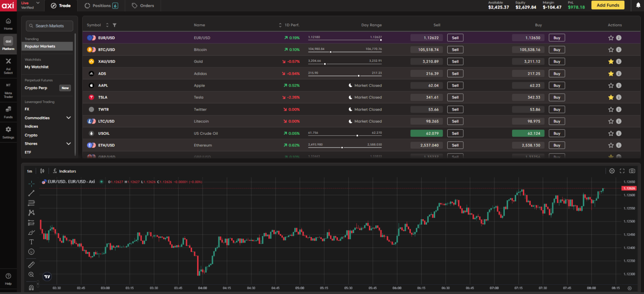Switch to the Positions tab
The width and height of the screenshot is (644, 294).
(101, 6)
